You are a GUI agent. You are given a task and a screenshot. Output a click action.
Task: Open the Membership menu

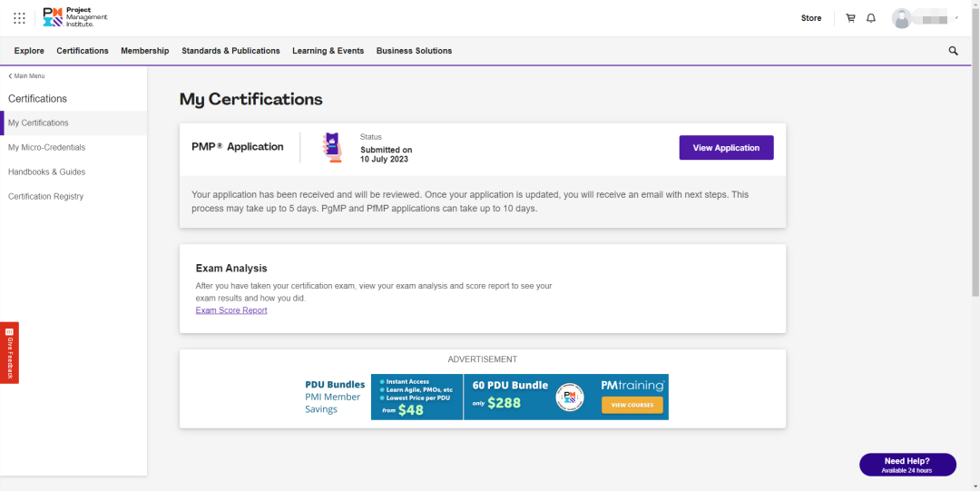tap(145, 51)
